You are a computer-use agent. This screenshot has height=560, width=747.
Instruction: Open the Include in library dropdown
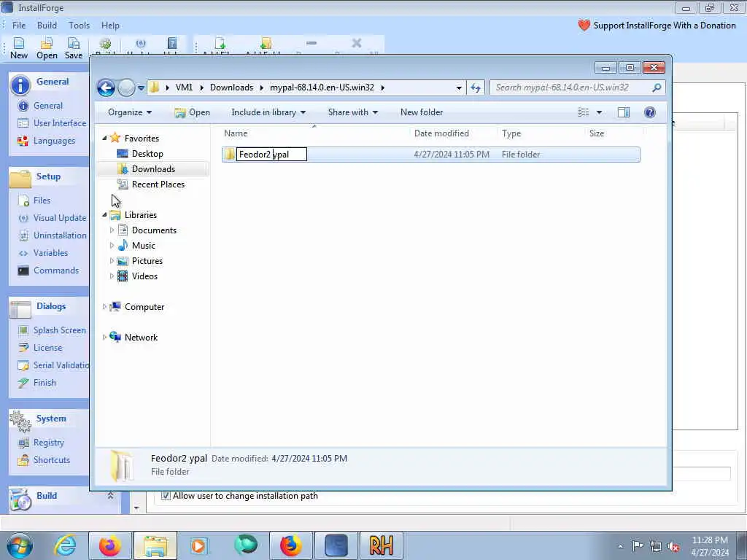point(268,112)
